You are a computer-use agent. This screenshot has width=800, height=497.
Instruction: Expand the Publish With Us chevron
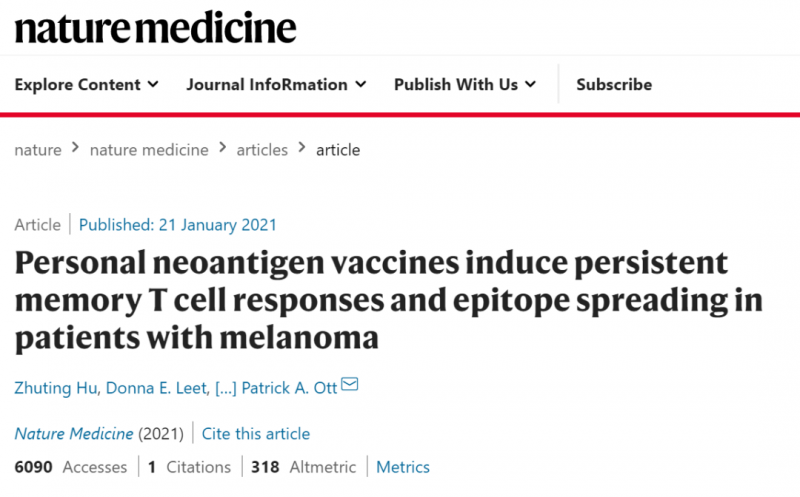click(x=531, y=84)
